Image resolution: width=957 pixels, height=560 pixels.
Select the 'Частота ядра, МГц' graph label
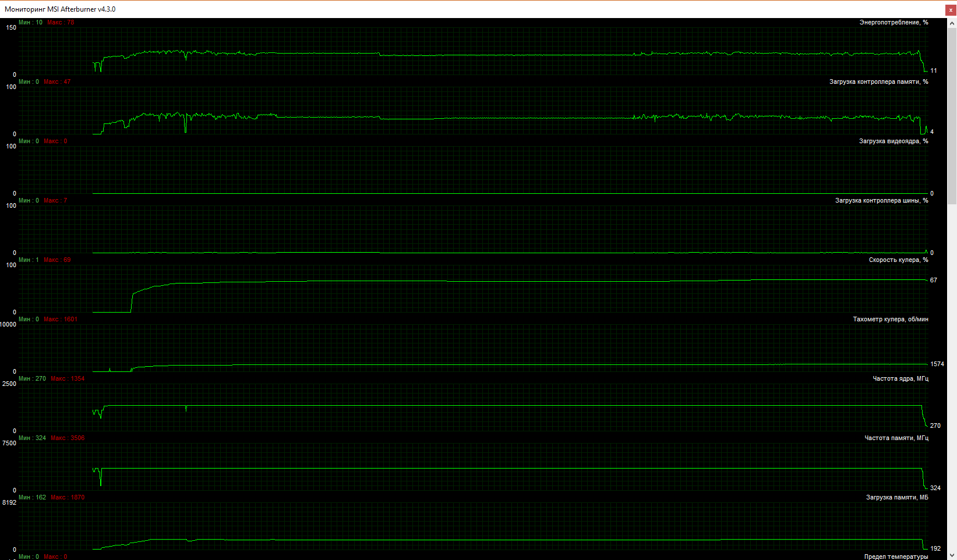point(900,378)
